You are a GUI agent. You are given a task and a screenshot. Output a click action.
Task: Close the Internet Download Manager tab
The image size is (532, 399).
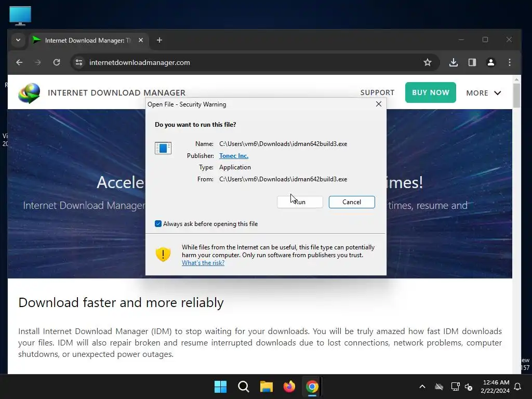click(141, 40)
